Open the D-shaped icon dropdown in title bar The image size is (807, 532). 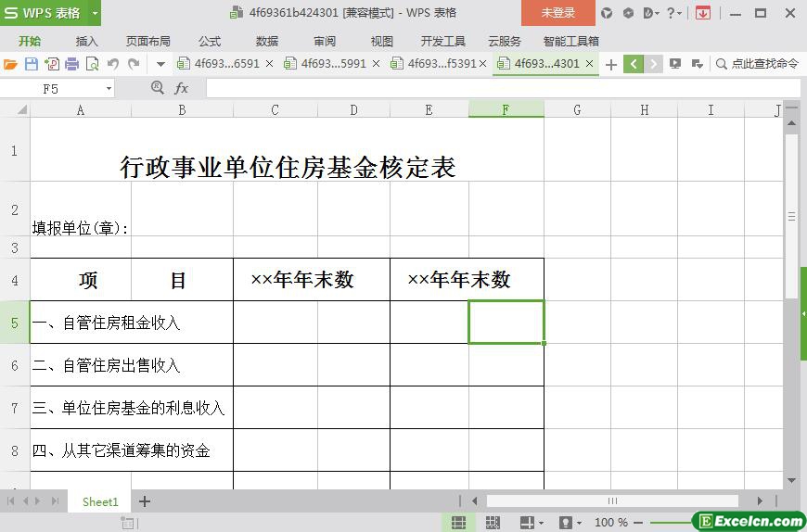[x=650, y=13]
